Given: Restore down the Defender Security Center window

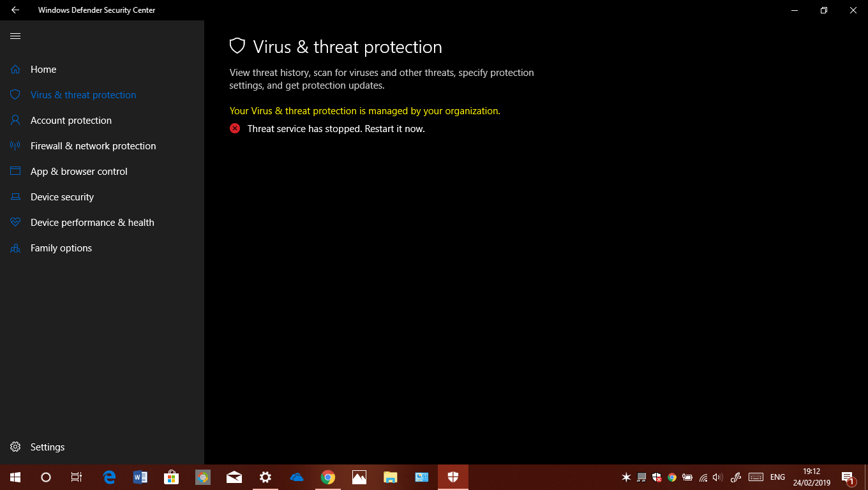Looking at the screenshot, I should click(x=824, y=10).
